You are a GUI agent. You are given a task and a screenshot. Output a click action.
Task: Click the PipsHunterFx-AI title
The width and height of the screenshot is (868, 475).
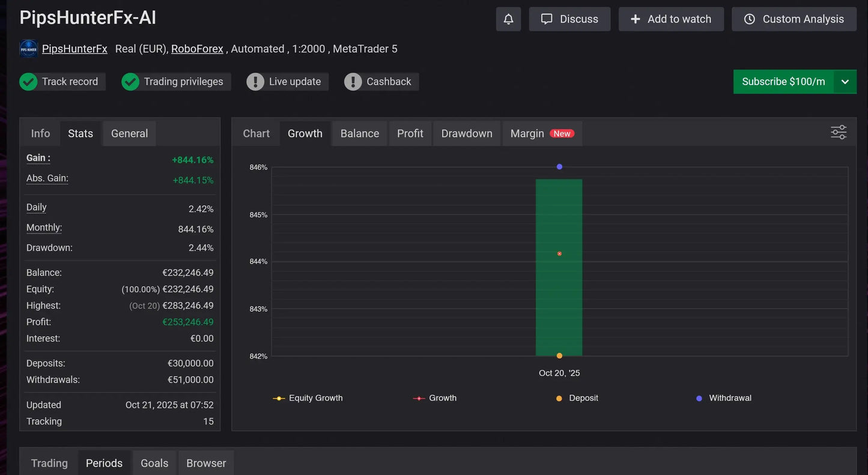coord(88,18)
